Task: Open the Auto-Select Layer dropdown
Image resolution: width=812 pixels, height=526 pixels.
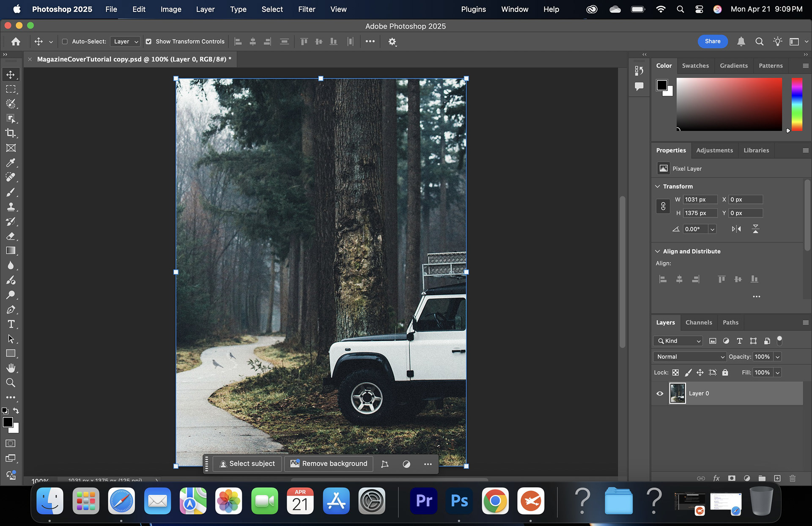Action: (x=126, y=41)
